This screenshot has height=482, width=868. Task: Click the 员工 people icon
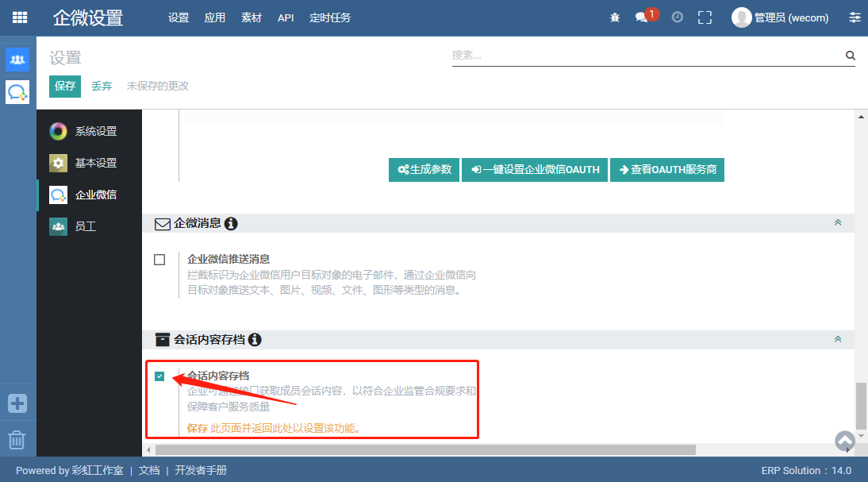click(58, 226)
